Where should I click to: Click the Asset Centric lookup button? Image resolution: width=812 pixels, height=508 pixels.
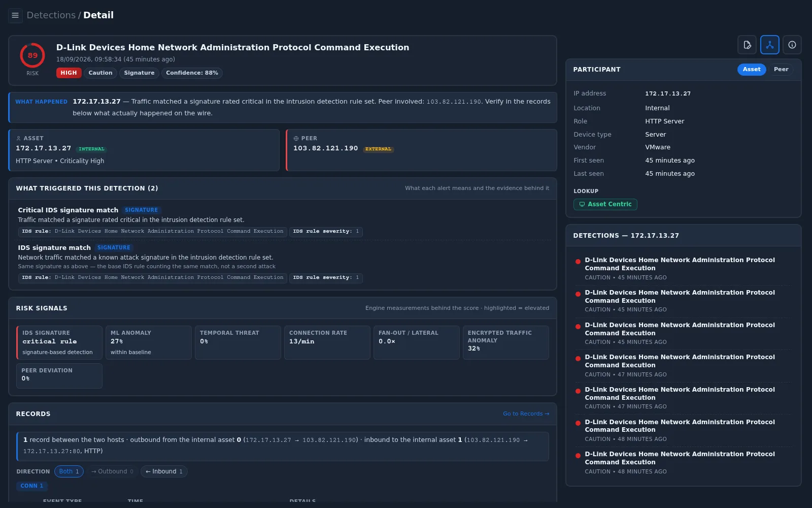click(x=605, y=204)
